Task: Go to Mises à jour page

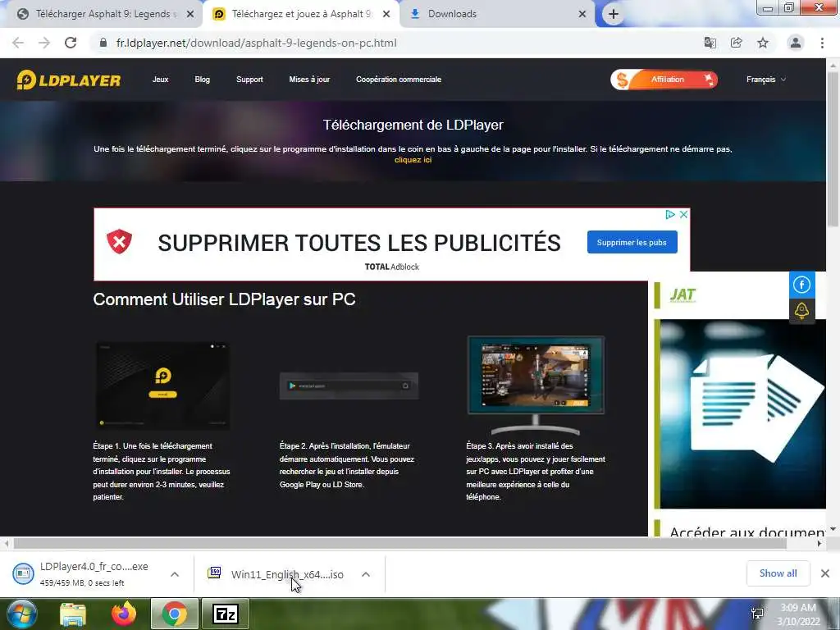Action: pos(309,80)
